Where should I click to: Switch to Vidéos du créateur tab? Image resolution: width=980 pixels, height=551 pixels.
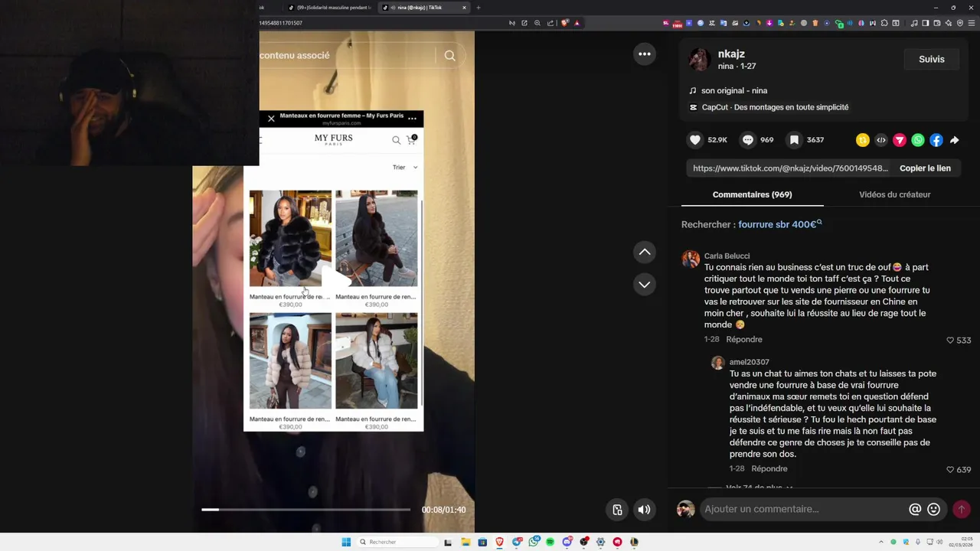pyautogui.click(x=894, y=194)
